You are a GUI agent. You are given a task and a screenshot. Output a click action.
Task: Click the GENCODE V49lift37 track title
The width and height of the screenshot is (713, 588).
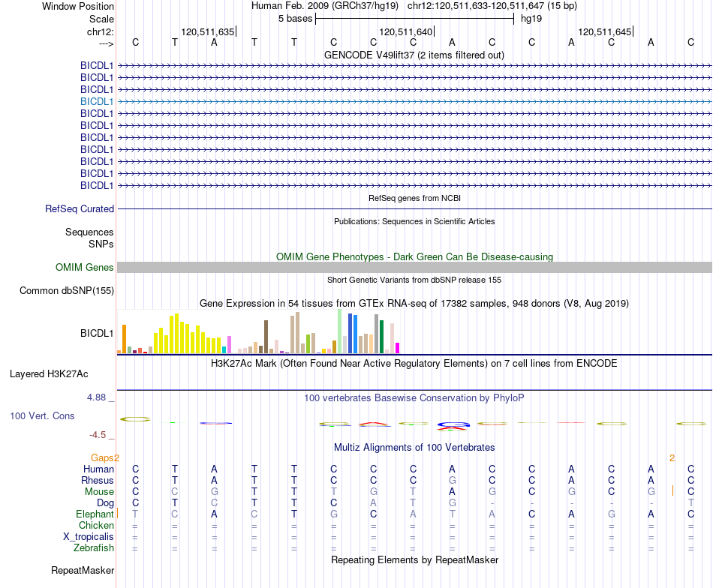tap(414, 55)
